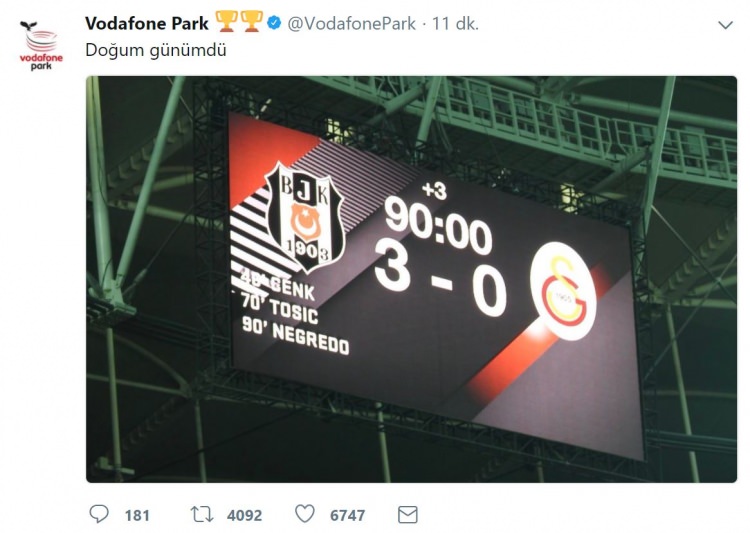750x533 pixels.
Task: Expand the tweet options chevron menu
Action: [726, 24]
